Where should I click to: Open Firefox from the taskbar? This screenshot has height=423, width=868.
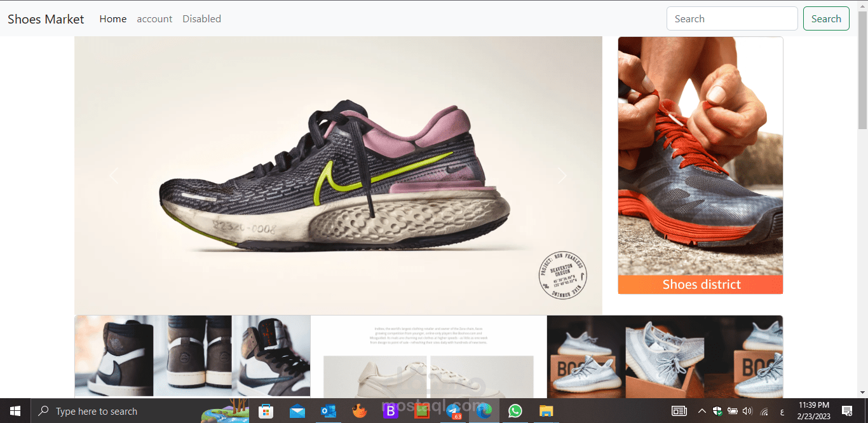tap(360, 411)
